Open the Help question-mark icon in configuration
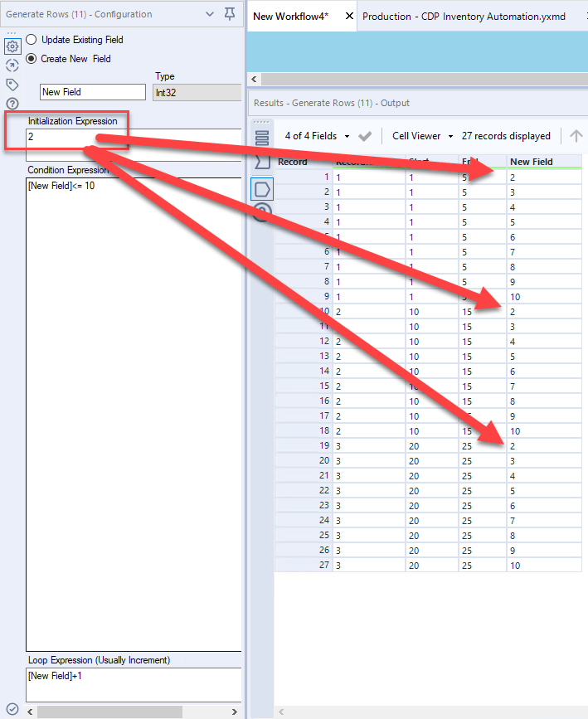588x719 pixels. [x=12, y=104]
